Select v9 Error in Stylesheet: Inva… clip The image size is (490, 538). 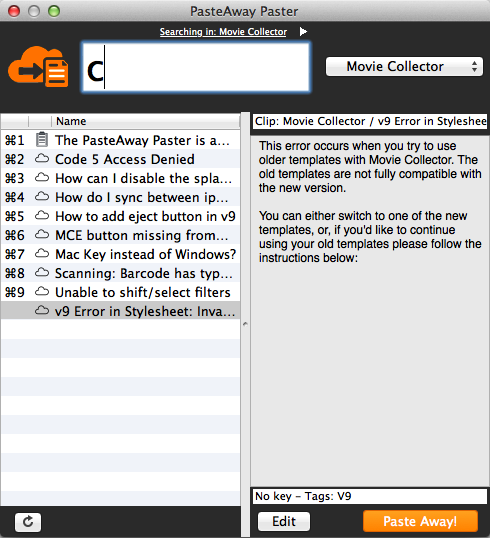[120, 311]
